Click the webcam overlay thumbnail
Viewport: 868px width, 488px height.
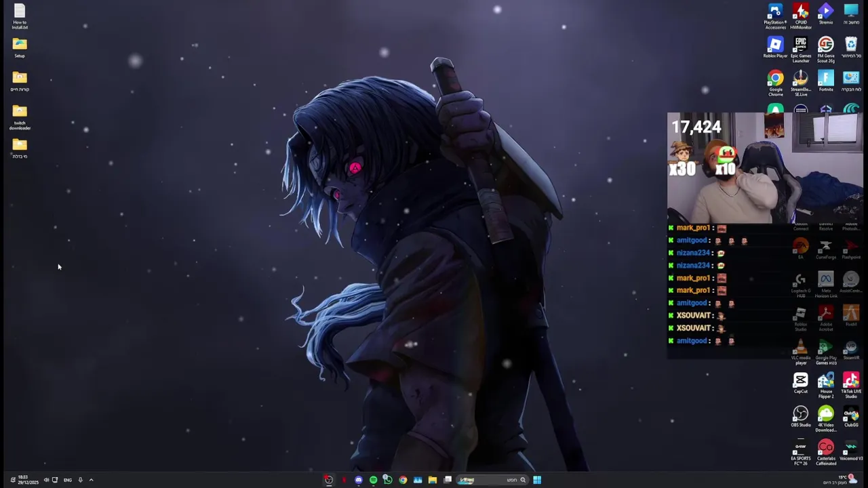[765, 168]
